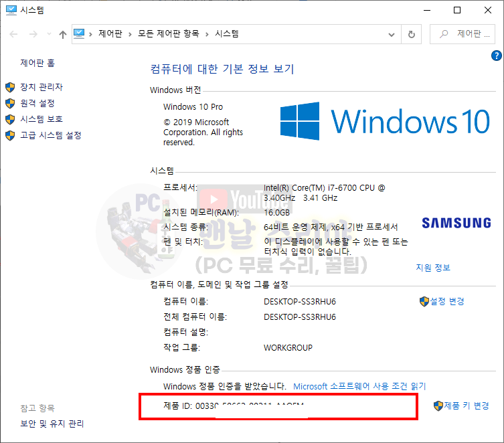Open the recent locations dropdown arrow

tap(49, 33)
